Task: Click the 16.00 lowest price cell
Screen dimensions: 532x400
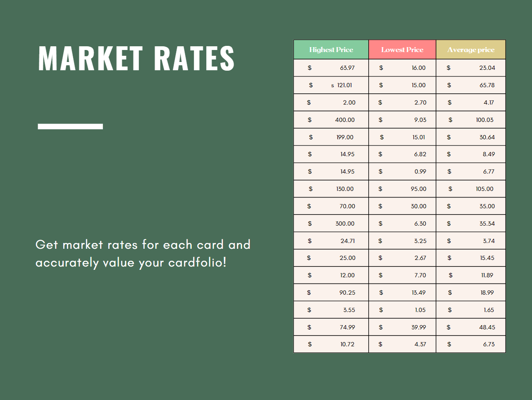Action: [x=402, y=68]
